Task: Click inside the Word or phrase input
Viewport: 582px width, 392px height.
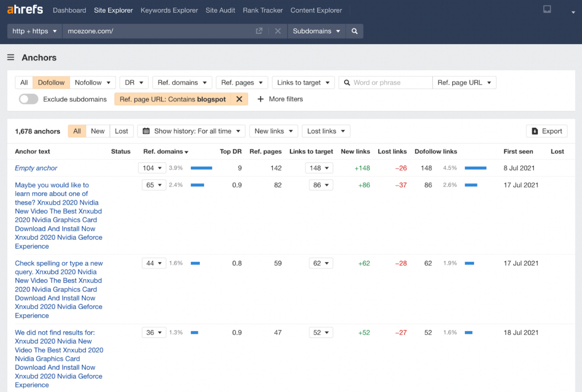Action: click(x=384, y=83)
